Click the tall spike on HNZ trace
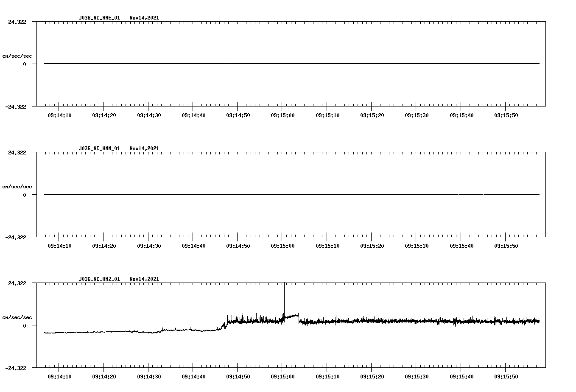576x392 pixels. (x=284, y=299)
